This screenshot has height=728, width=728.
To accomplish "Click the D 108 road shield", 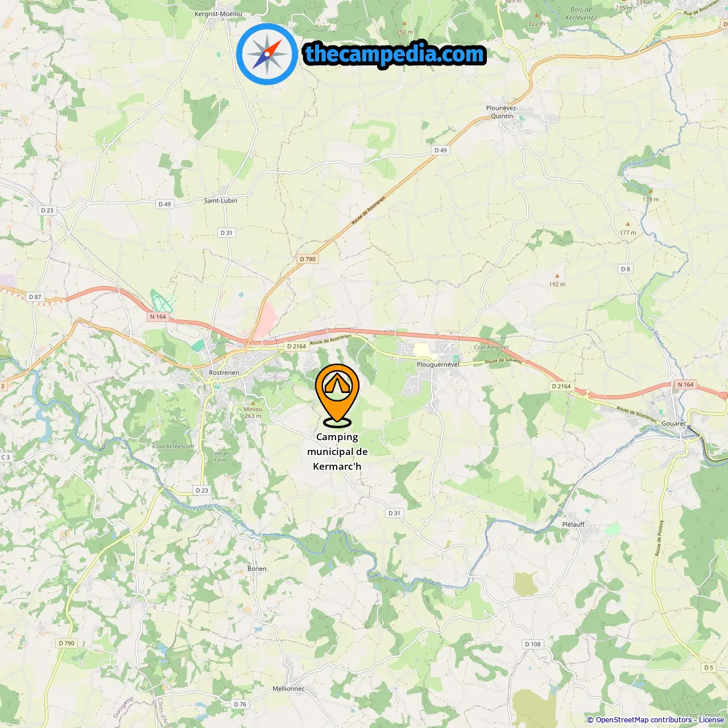I will pyautogui.click(x=533, y=644).
